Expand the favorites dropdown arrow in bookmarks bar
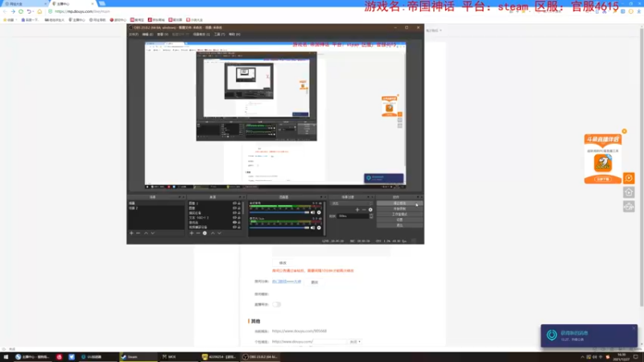Screen dimensions: 644x362 pos(15,19)
